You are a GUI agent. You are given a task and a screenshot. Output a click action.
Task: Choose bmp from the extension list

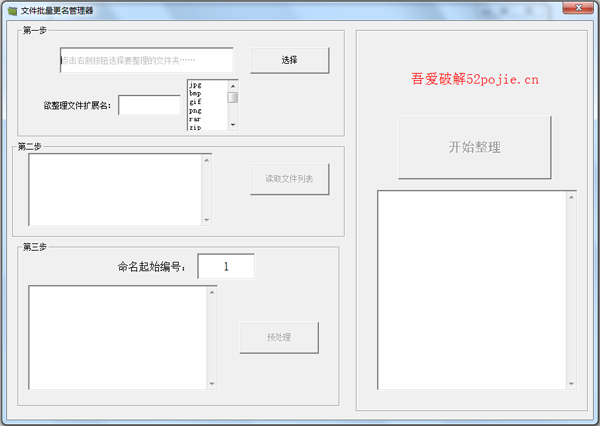coord(196,94)
